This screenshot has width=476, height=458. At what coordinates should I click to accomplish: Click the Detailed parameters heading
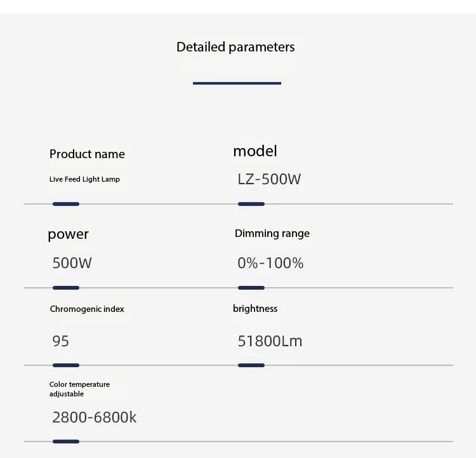point(235,47)
